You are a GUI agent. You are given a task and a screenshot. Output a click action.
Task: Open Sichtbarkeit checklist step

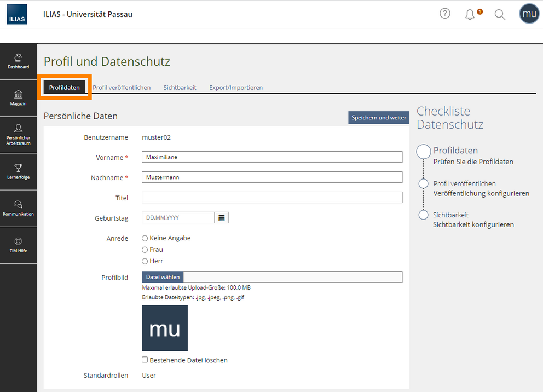click(x=450, y=215)
